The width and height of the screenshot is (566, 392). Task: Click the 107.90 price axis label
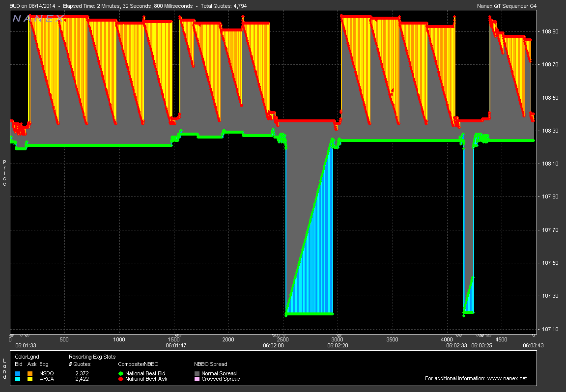click(550, 196)
